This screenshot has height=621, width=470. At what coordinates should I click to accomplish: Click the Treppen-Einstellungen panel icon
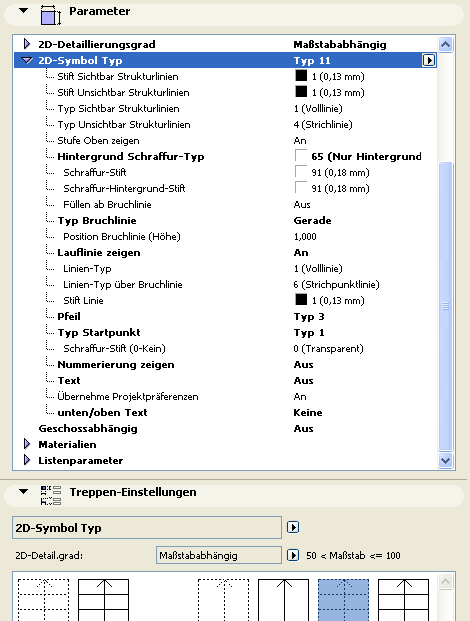tap(51, 495)
